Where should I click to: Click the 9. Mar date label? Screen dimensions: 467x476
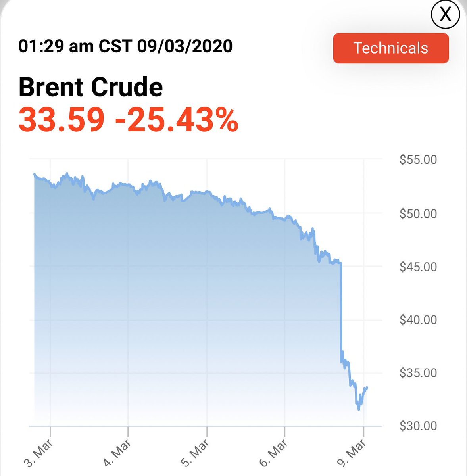pos(352,451)
